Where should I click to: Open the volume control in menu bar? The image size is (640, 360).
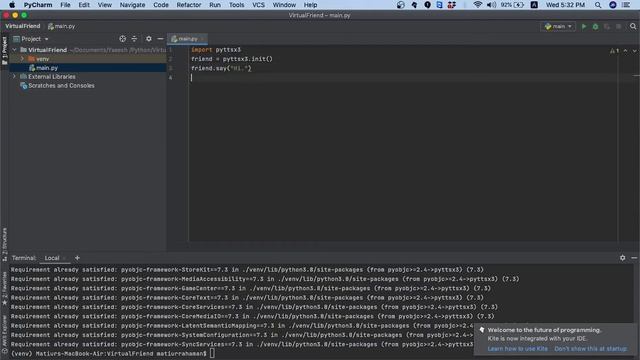(x=491, y=5)
